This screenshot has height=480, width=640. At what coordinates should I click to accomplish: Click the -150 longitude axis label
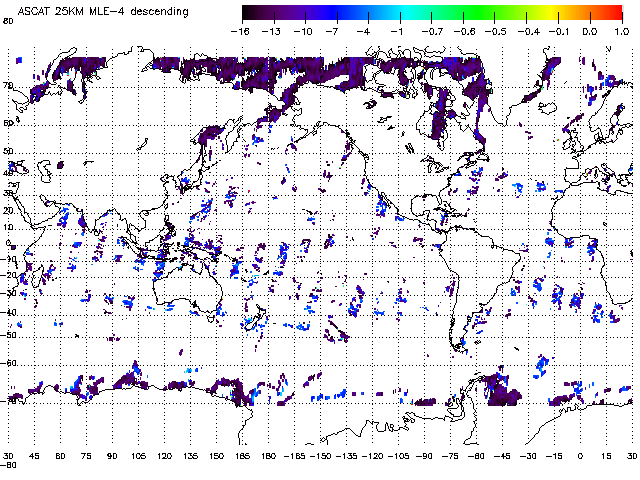[x=320, y=456]
